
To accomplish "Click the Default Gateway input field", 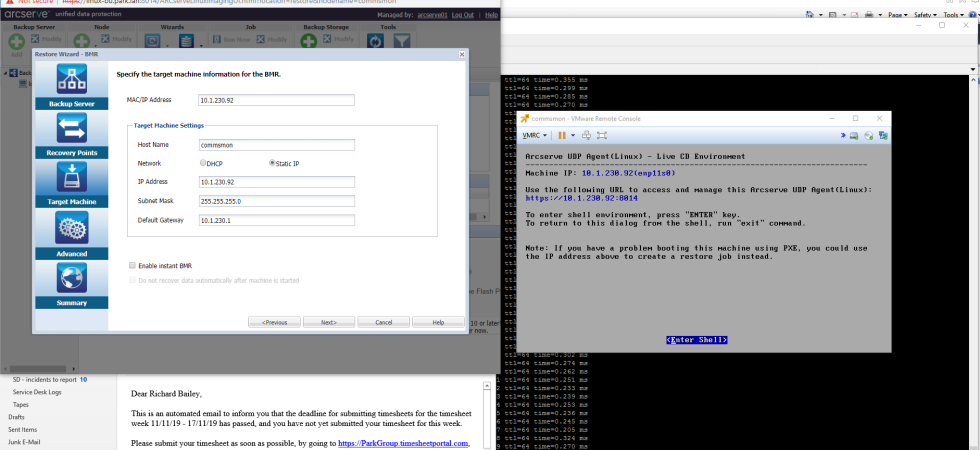I will 276,220.
